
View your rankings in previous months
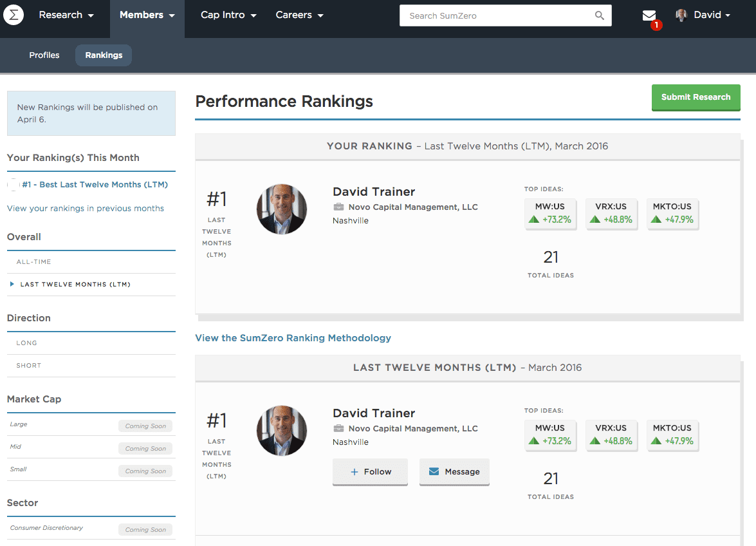point(86,209)
